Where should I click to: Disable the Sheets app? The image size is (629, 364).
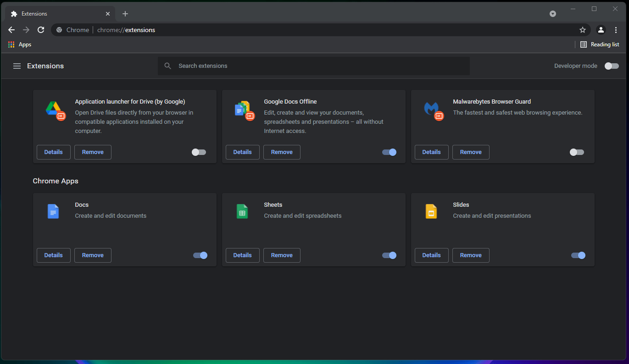[x=389, y=255]
